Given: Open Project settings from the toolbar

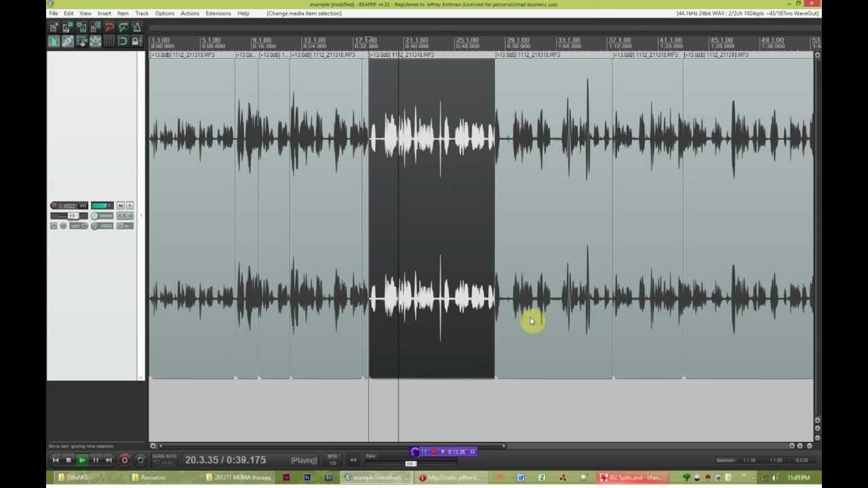Looking at the screenshot, I should (x=95, y=27).
